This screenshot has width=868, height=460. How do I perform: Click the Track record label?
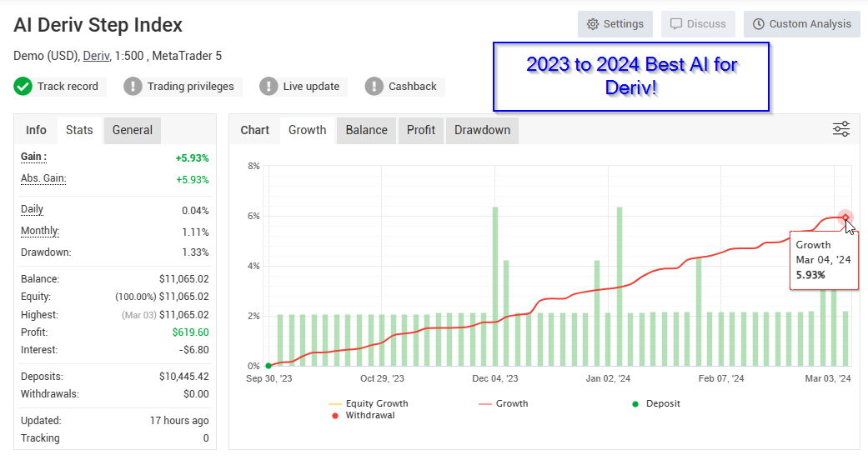pyautogui.click(x=68, y=87)
